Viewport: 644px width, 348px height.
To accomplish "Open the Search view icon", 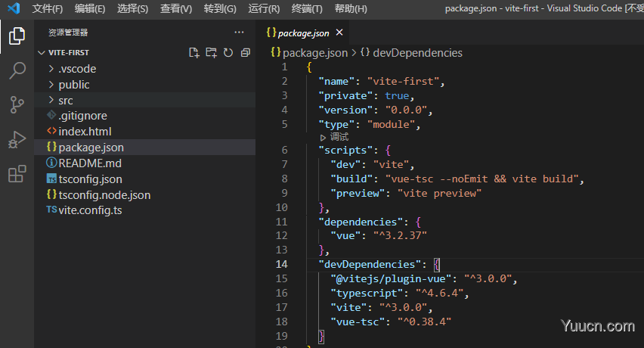I will [x=17, y=70].
